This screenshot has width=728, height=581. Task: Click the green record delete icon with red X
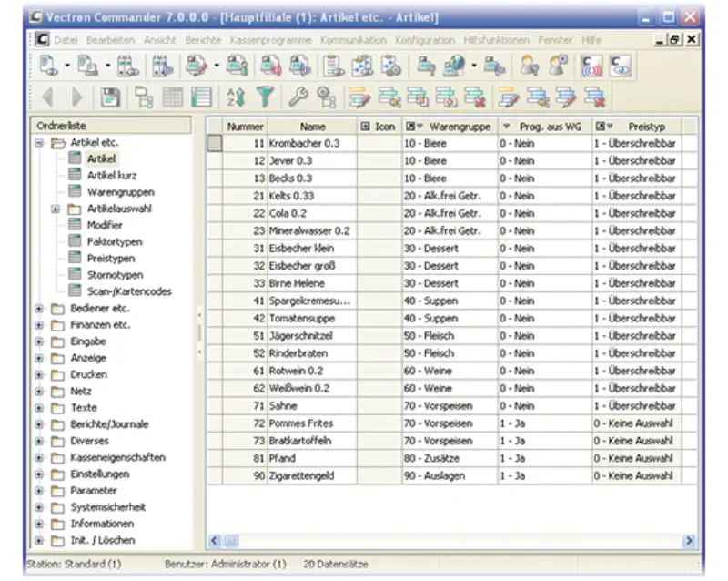pyautogui.click(x=474, y=97)
